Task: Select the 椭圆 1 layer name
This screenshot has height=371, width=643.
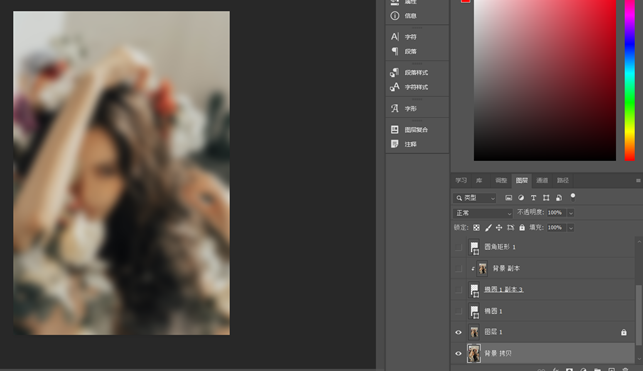Action: click(x=493, y=311)
